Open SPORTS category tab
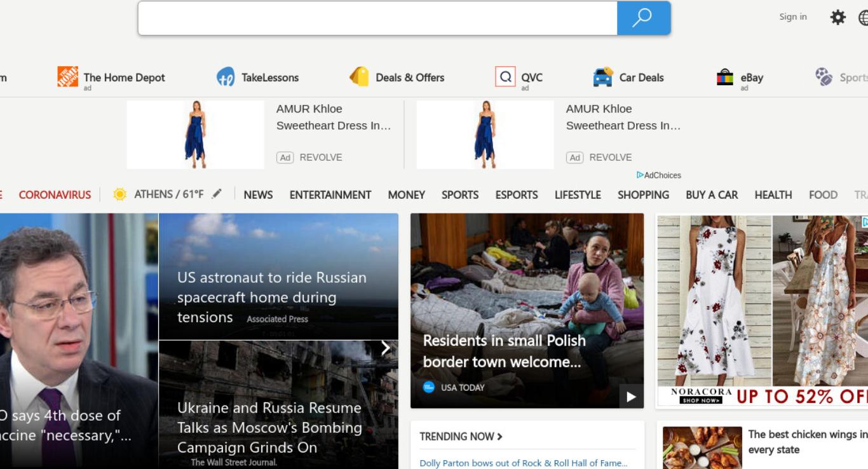Screen dimensions: 868x469 (x=460, y=195)
